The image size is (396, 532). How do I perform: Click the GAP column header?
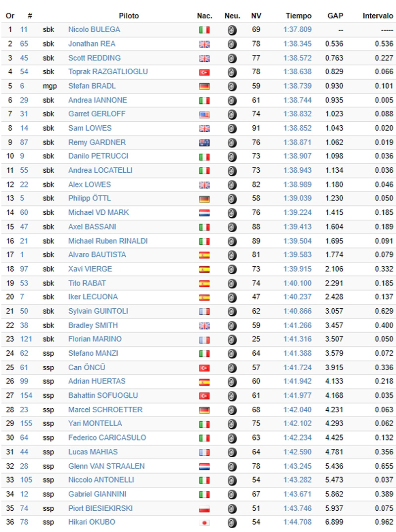[335, 16]
